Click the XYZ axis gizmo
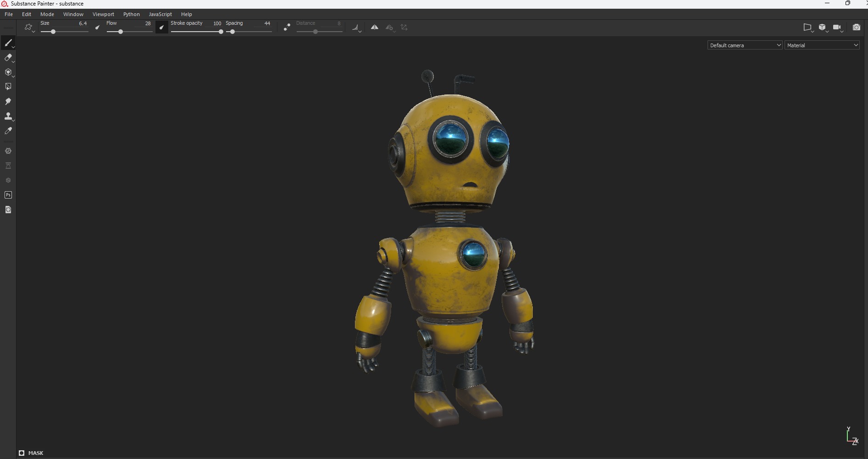The image size is (868, 459). point(852,436)
